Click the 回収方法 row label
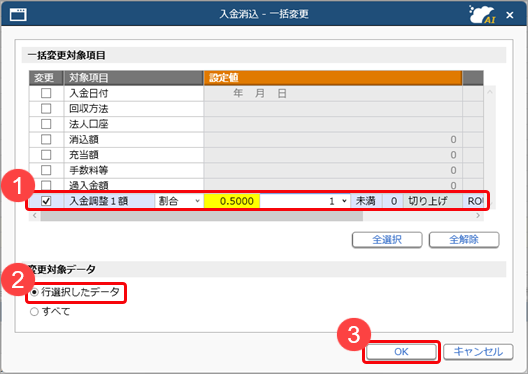The height and width of the screenshot is (374, 528). pyautogui.click(x=89, y=109)
